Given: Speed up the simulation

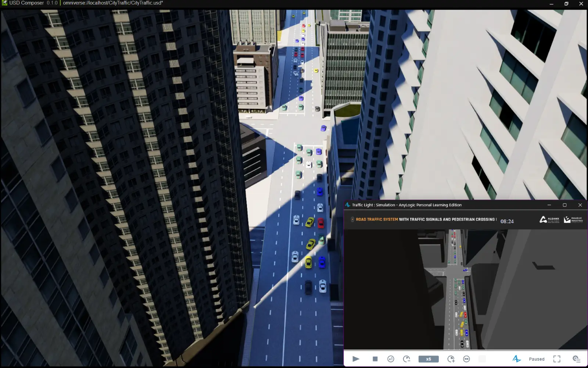Looking at the screenshot, I should 451,359.
